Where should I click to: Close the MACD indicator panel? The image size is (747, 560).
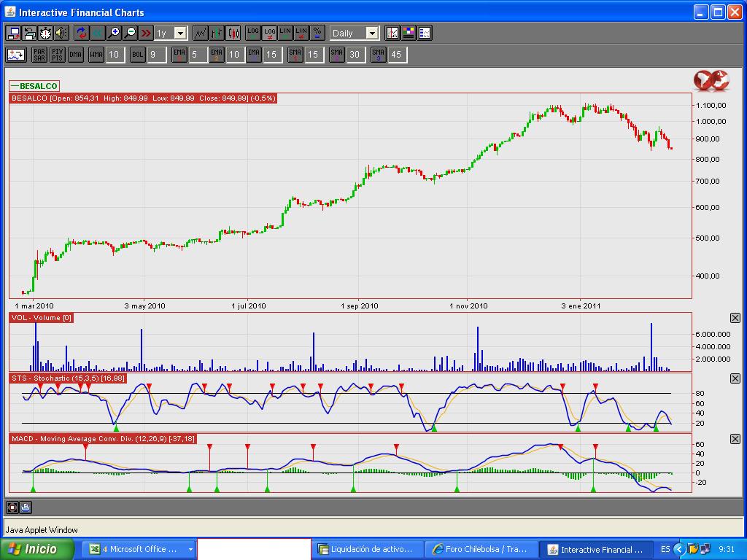[x=735, y=439]
